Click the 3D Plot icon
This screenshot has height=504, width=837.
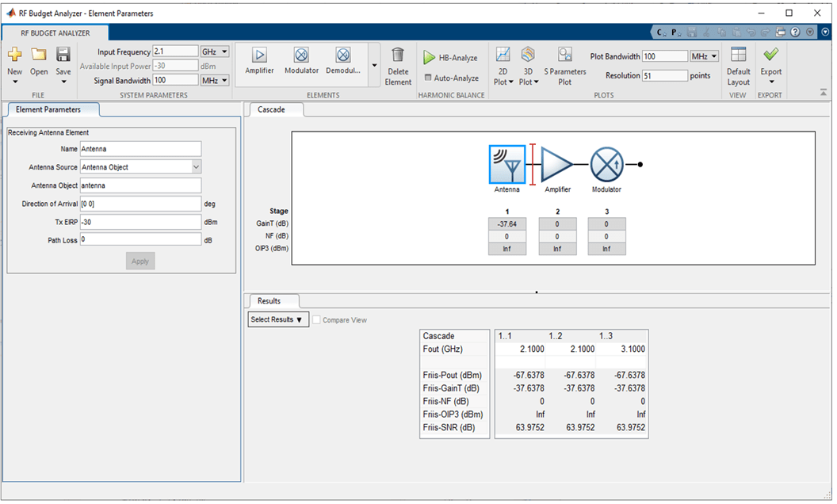point(528,55)
